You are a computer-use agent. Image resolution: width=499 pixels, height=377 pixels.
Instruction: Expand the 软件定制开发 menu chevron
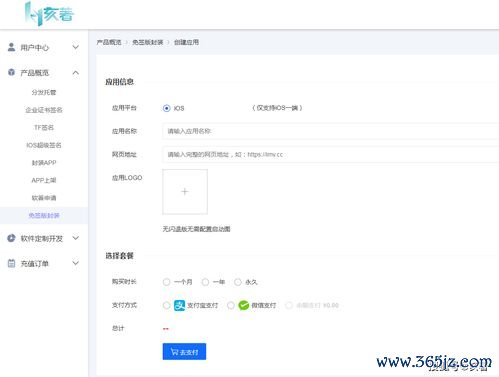(x=76, y=238)
